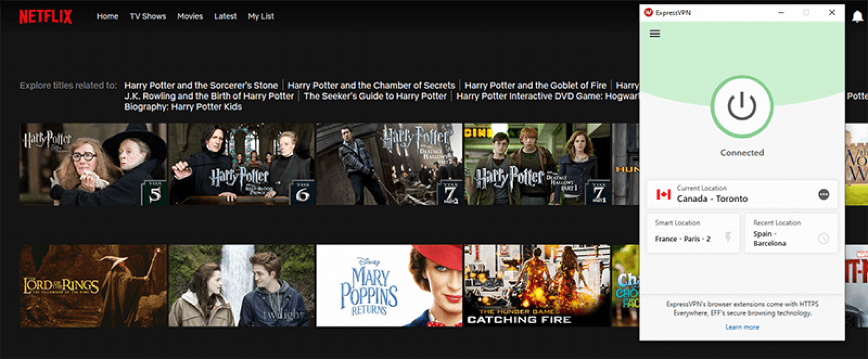This screenshot has width=868, height=359.
Task: Click the clock icon for recent location
Action: click(x=823, y=239)
